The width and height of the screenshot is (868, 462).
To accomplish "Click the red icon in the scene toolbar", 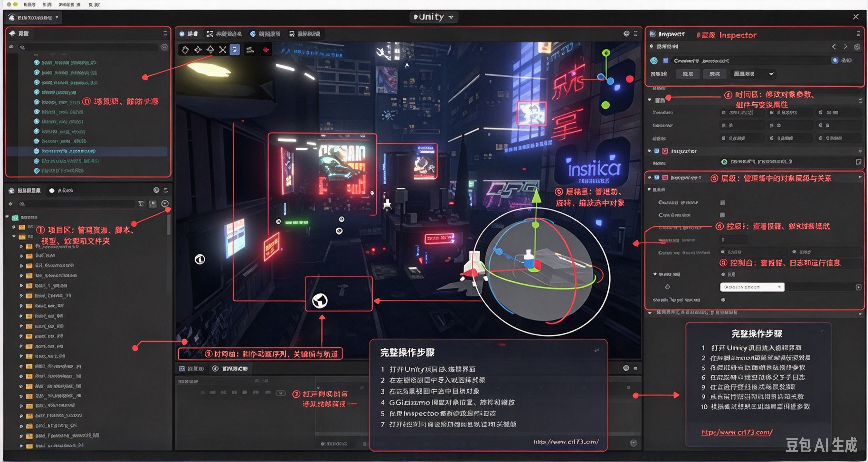I will coord(266,50).
